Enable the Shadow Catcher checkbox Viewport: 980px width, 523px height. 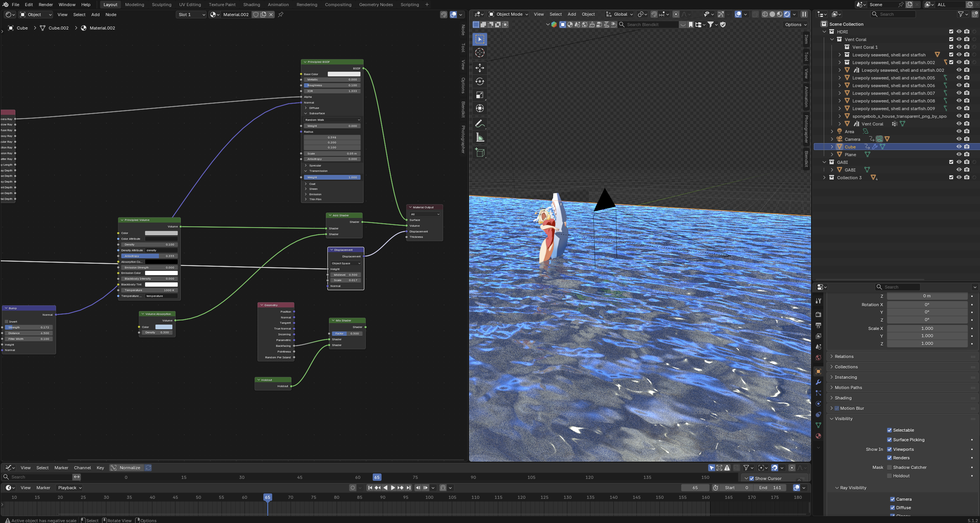pos(889,467)
